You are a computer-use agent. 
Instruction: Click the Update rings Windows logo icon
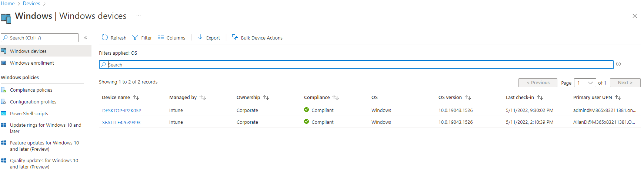[4, 125]
